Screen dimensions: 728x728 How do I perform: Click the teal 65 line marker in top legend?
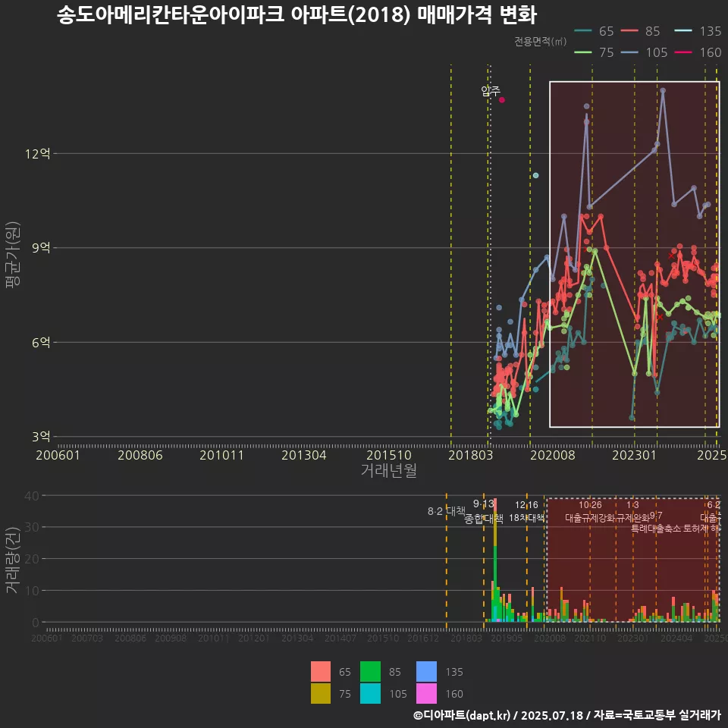pyautogui.click(x=583, y=31)
